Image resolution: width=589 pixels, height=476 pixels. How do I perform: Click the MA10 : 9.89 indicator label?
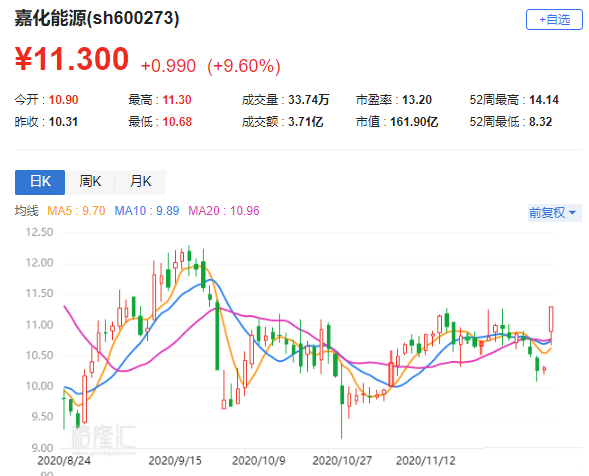pyautogui.click(x=147, y=211)
